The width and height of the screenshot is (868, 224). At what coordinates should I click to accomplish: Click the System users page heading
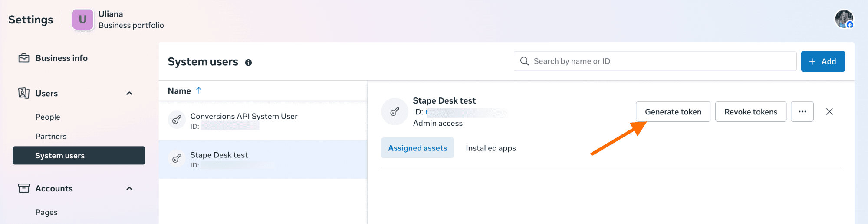click(203, 62)
